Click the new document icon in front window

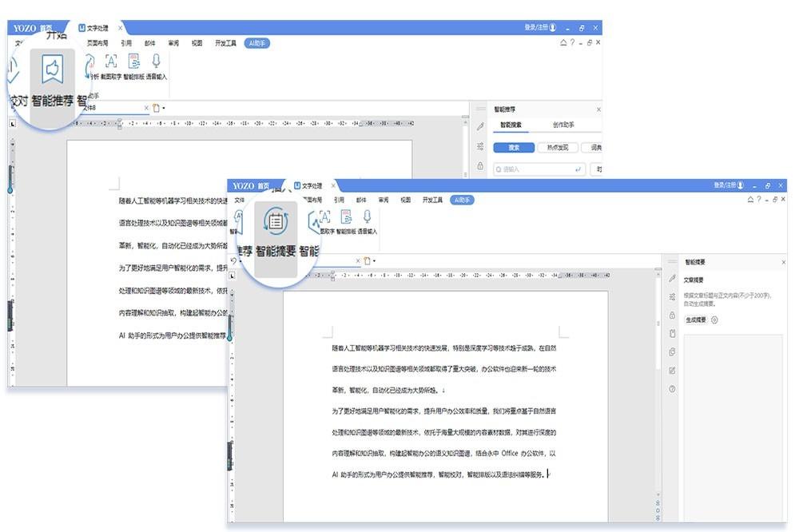click(367, 261)
